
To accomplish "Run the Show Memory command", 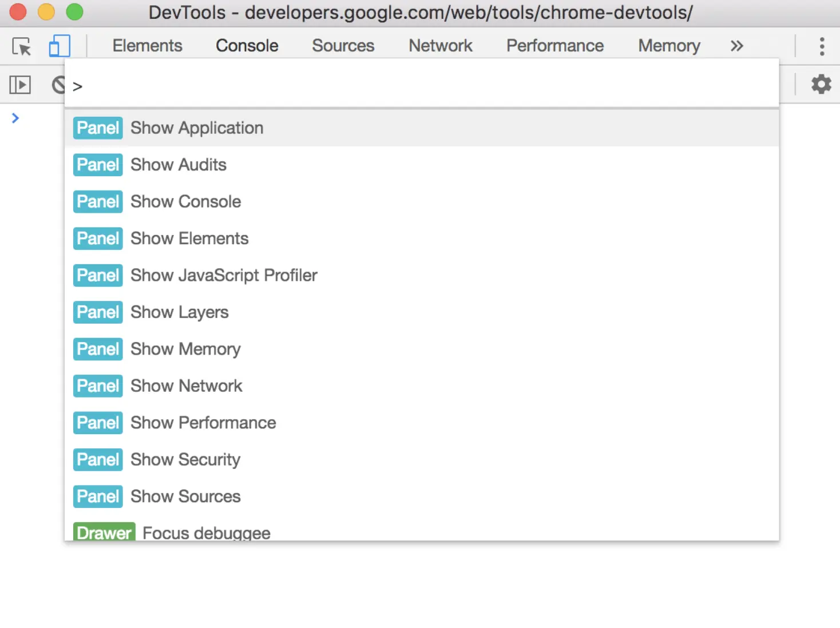I will click(x=422, y=349).
